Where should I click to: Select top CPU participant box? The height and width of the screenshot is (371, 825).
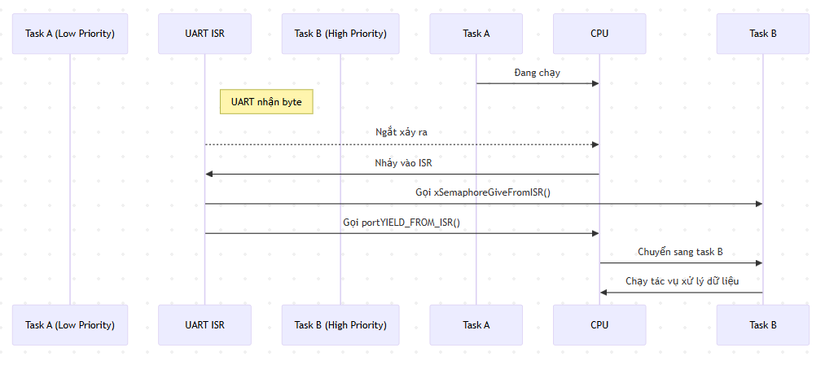tap(599, 34)
